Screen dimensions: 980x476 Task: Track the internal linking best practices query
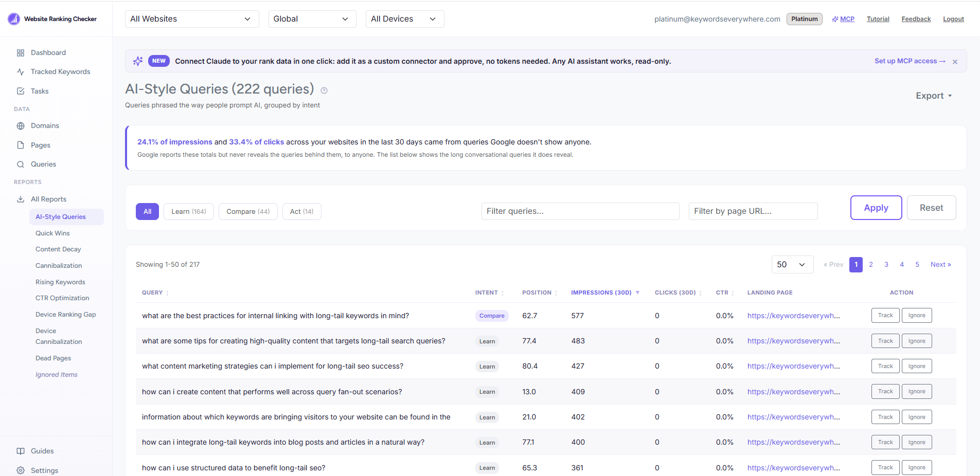pos(885,316)
